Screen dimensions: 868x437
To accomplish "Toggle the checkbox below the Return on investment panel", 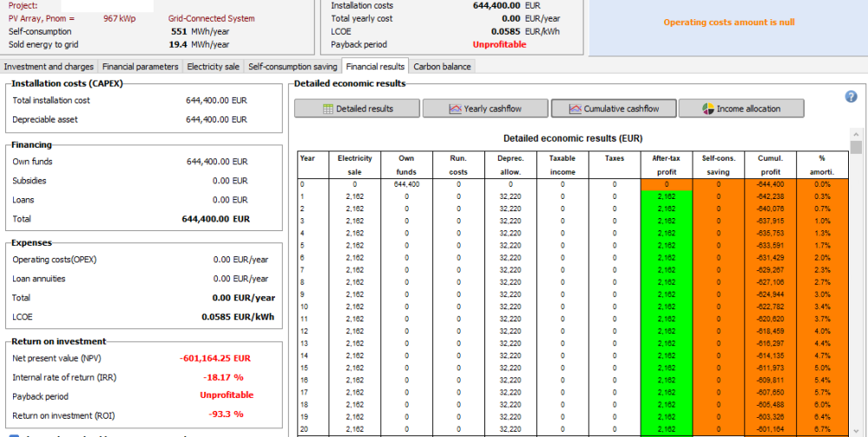I will (12, 434).
